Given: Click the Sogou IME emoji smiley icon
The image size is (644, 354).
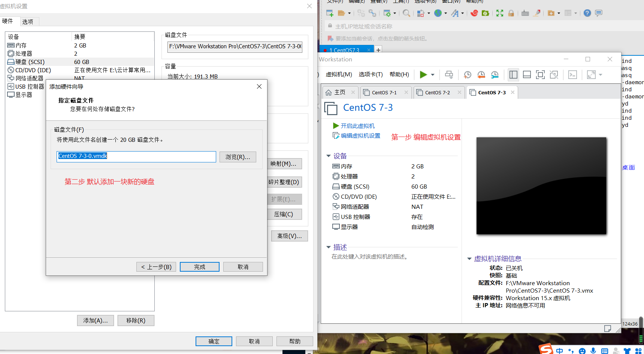Looking at the screenshot, I should click(582, 351).
